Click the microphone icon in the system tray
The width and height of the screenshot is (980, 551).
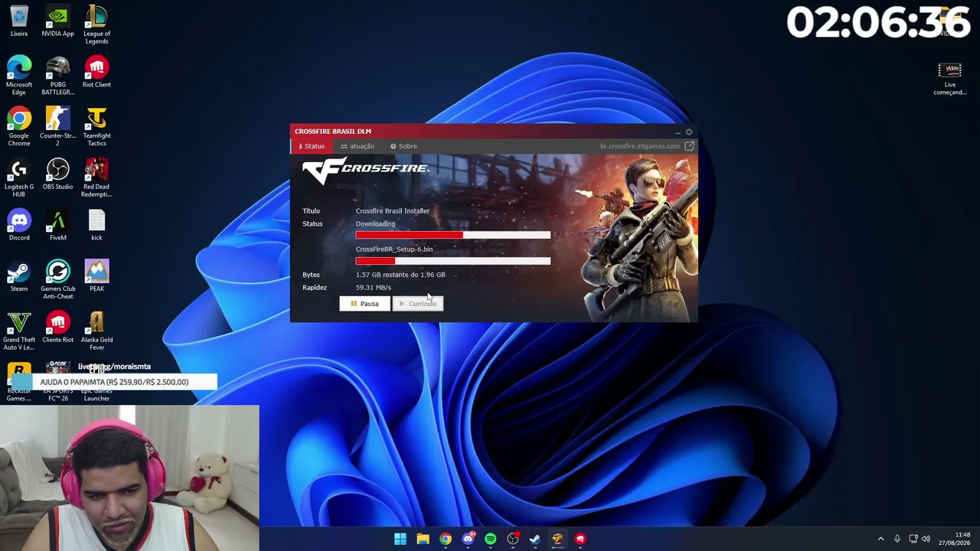pyautogui.click(x=897, y=539)
